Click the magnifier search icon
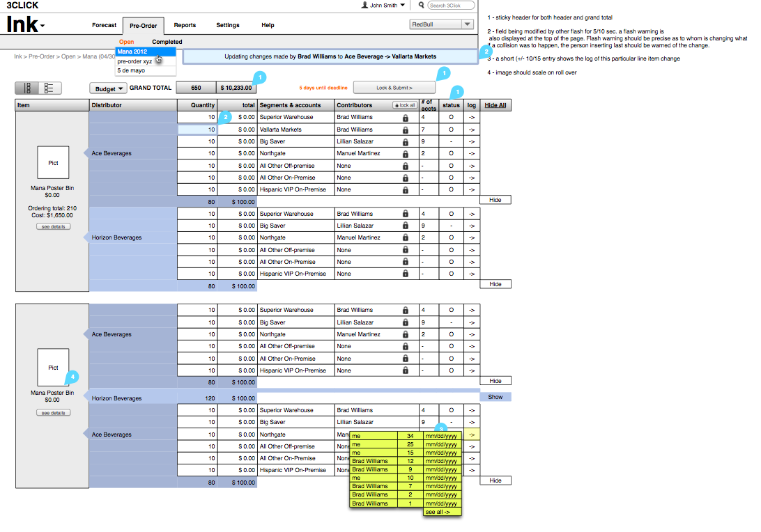 tap(421, 5)
